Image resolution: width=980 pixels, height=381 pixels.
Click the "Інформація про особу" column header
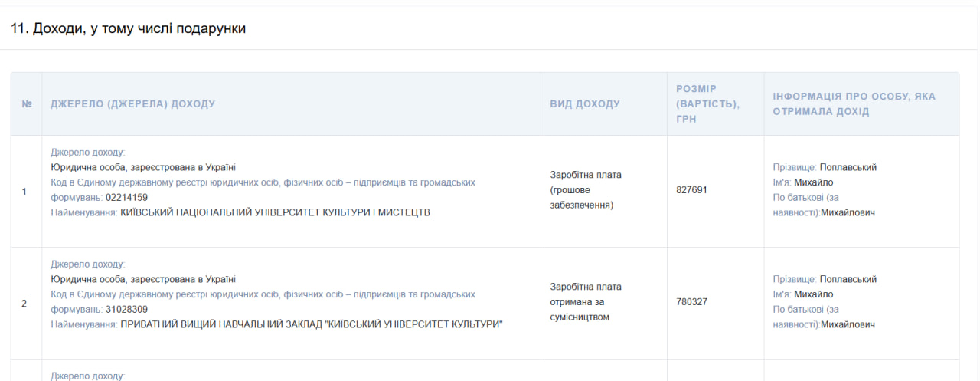click(x=854, y=103)
